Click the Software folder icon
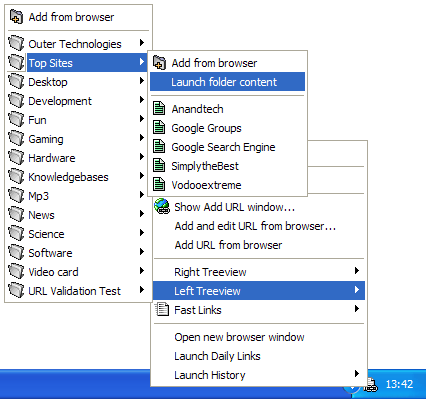The image size is (426, 399). pyautogui.click(x=16, y=253)
